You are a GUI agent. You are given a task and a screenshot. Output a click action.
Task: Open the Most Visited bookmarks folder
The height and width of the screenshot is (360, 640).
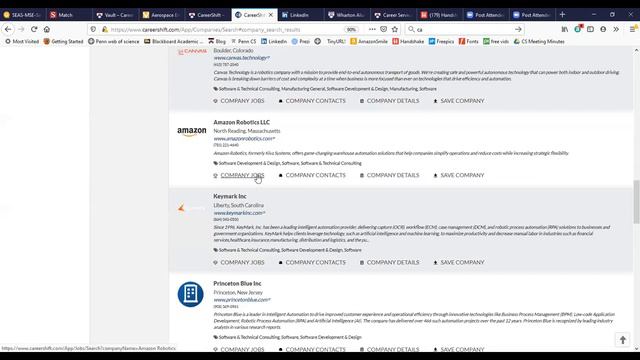21,41
